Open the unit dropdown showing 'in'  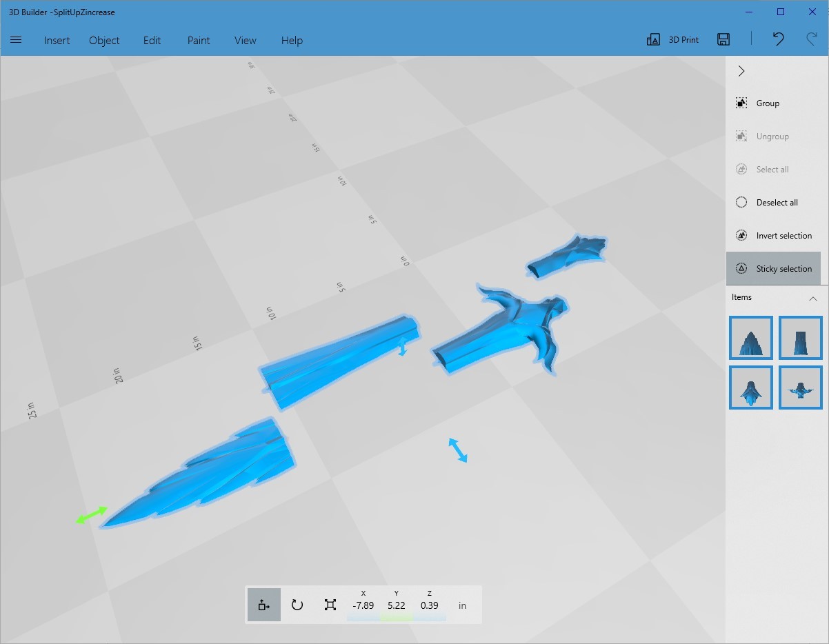click(462, 605)
